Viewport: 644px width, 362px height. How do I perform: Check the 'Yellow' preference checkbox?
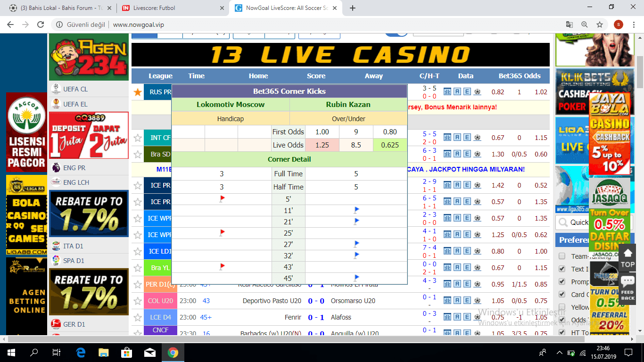pos(562,307)
